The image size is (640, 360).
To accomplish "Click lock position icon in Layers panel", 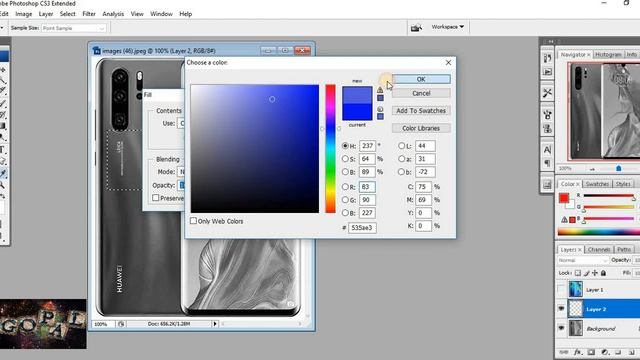I will click(x=595, y=273).
